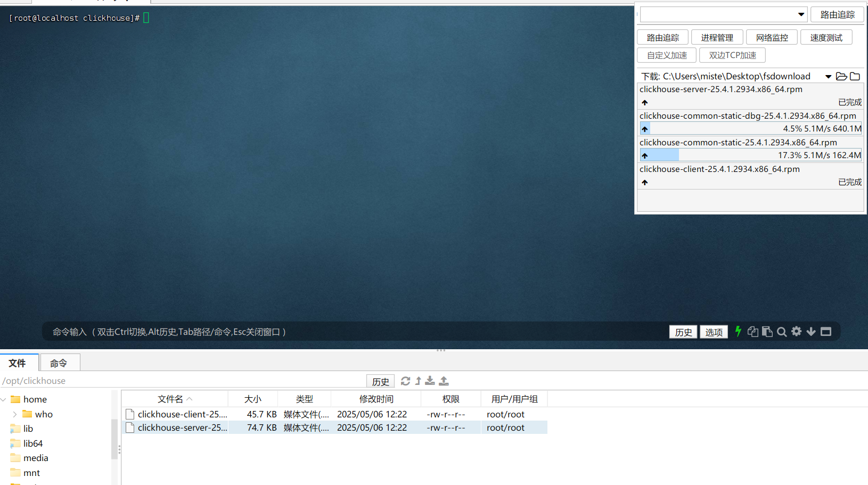Click progress bar of clickhouse-common-static-dbg upload
The image size is (868, 485).
coord(751,128)
